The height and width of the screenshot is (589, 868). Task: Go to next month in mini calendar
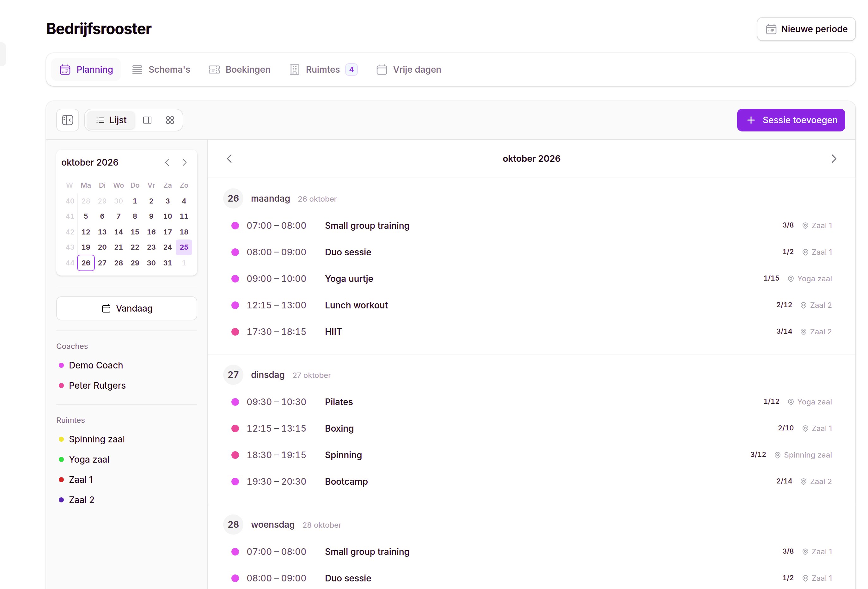click(185, 162)
